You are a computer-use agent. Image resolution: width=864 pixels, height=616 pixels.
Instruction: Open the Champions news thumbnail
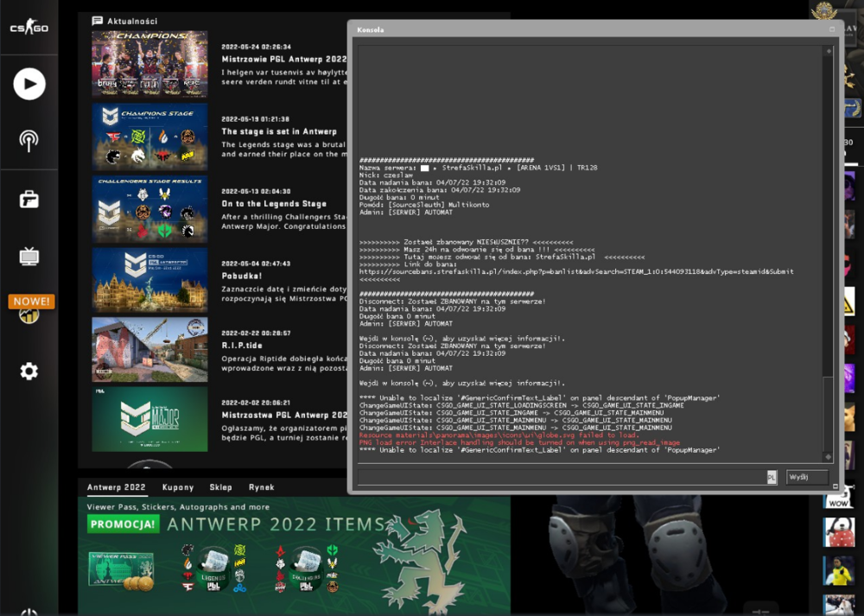click(x=149, y=64)
